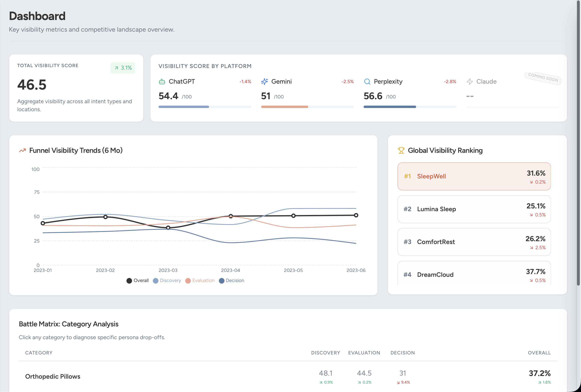Click the trophy icon in Global Visibility Ranking
The image size is (581, 392).
401,150
